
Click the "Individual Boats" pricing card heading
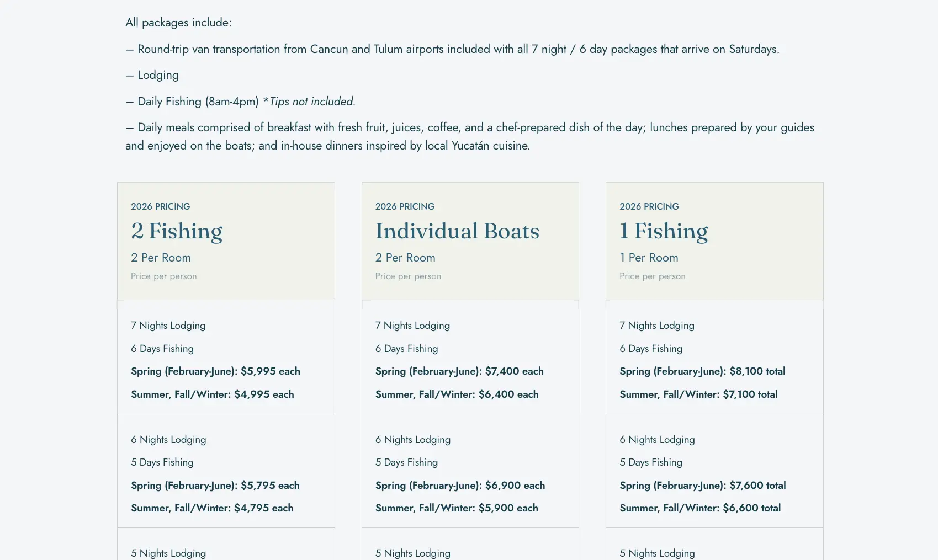click(x=457, y=231)
